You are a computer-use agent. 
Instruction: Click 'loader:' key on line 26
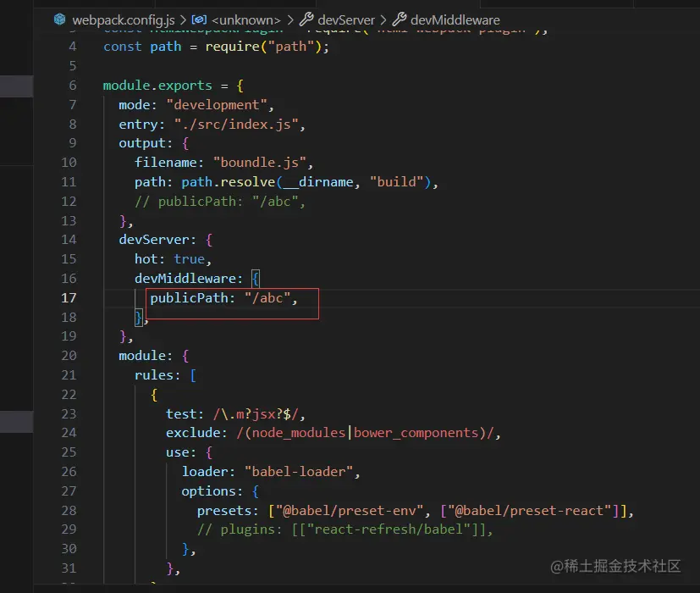(208, 472)
